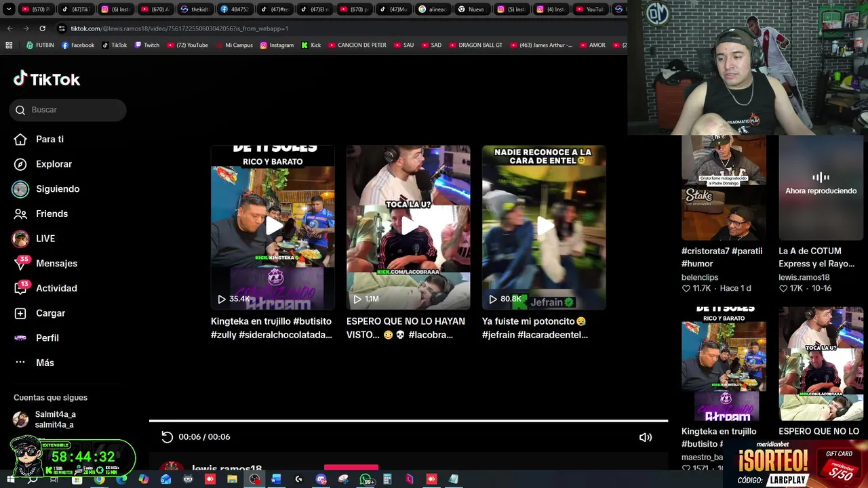Open the Twitch bookmark
The width and height of the screenshot is (868, 488).
(147, 45)
